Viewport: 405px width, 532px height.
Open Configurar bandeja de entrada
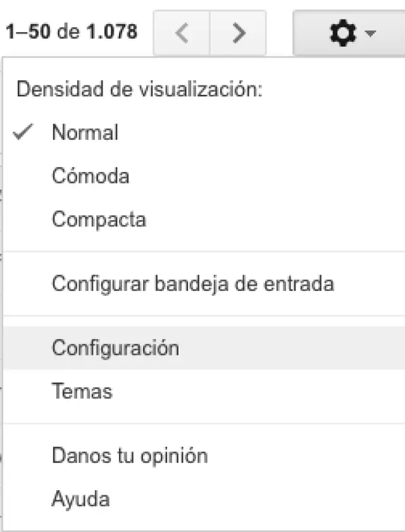(192, 283)
